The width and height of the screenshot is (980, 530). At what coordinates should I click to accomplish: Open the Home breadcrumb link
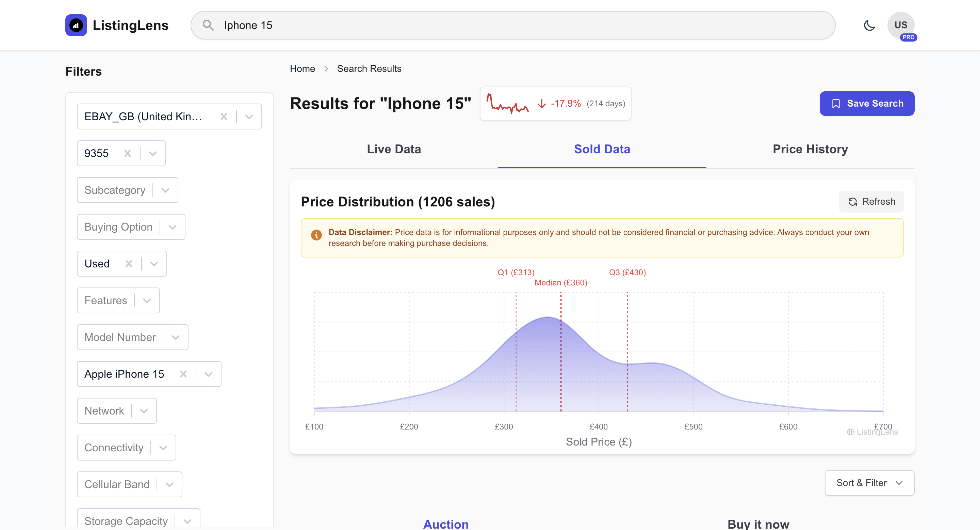click(303, 68)
